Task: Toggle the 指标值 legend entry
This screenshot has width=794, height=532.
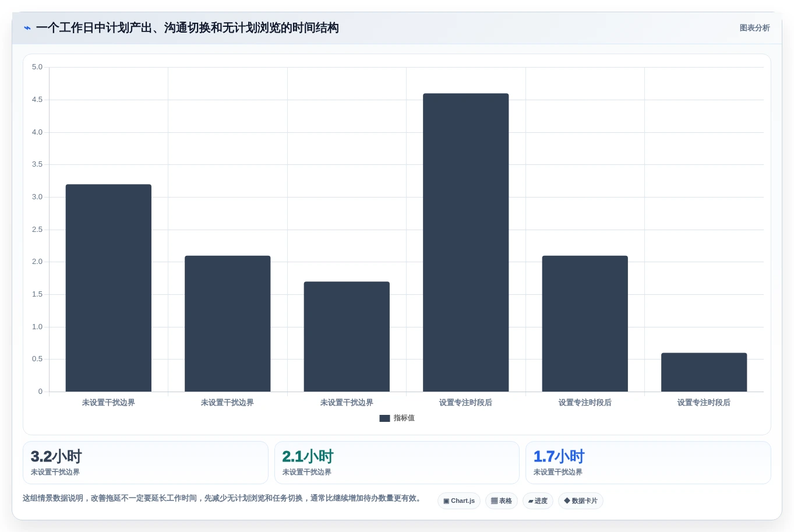Action: coord(397,418)
